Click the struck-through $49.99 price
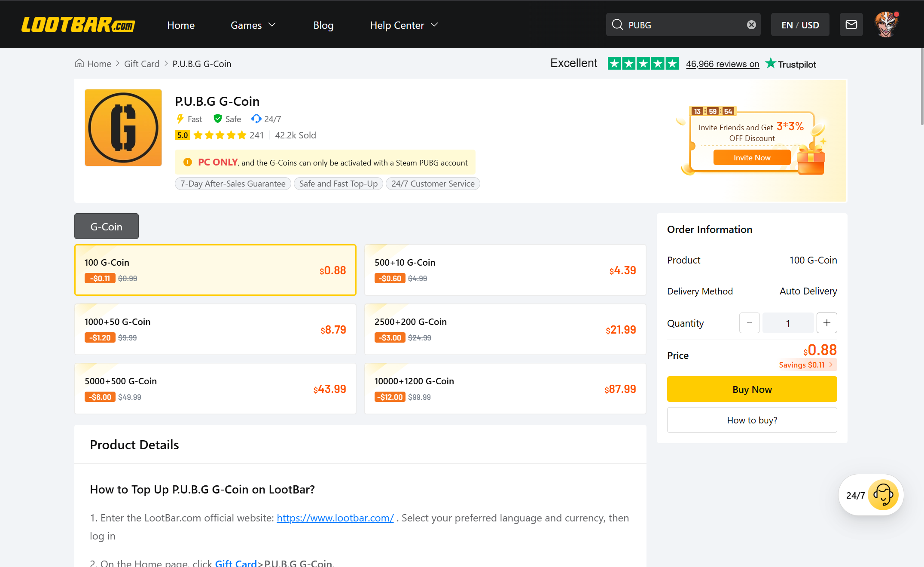The height and width of the screenshot is (567, 924). coord(130,397)
